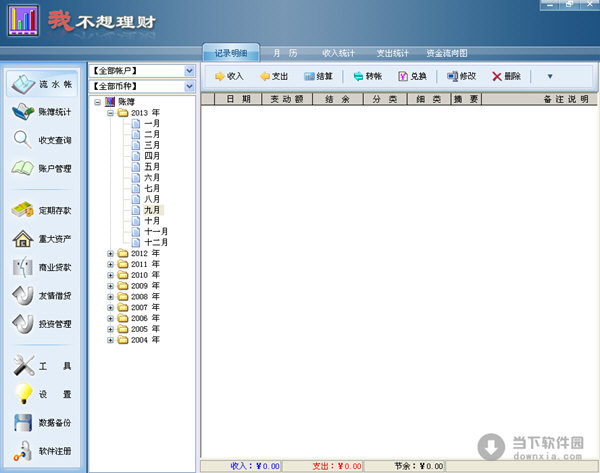Collapse the 账簿 root tree node
600x473 pixels.
point(98,102)
